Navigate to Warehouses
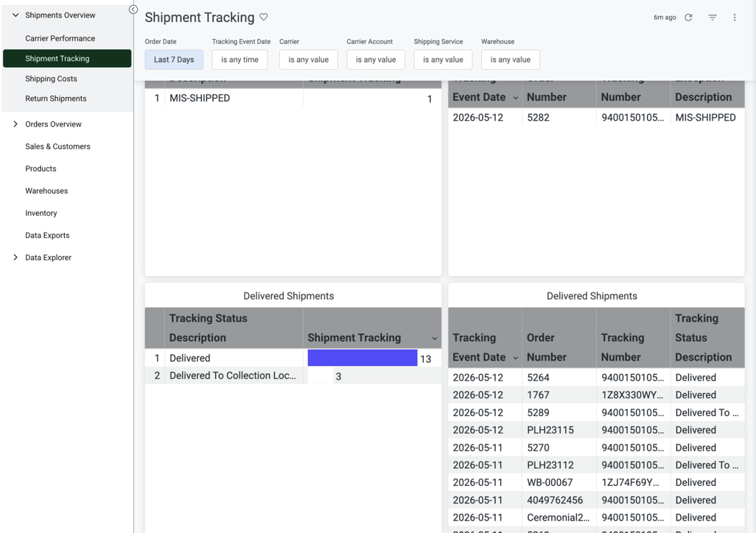Screen dimensions: 756x533 [x=46, y=191]
